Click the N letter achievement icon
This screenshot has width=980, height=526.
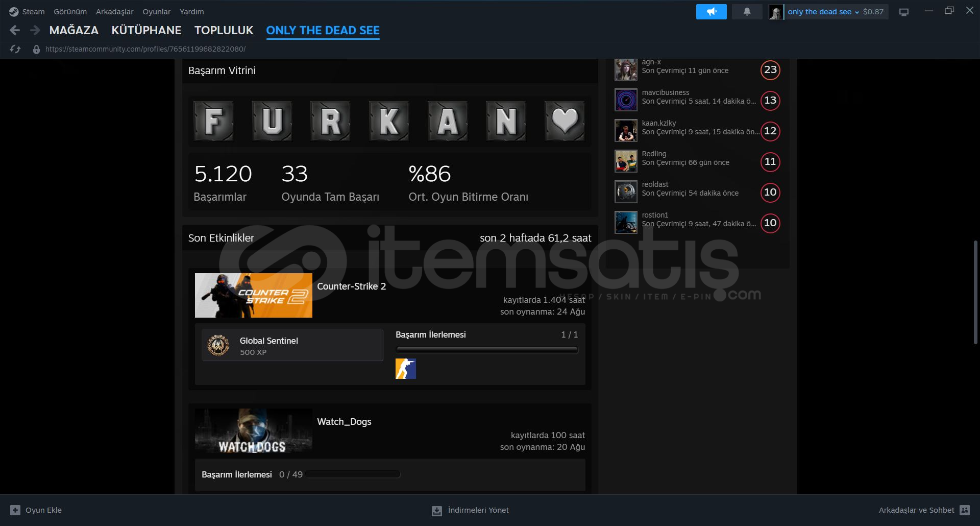click(506, 121)
